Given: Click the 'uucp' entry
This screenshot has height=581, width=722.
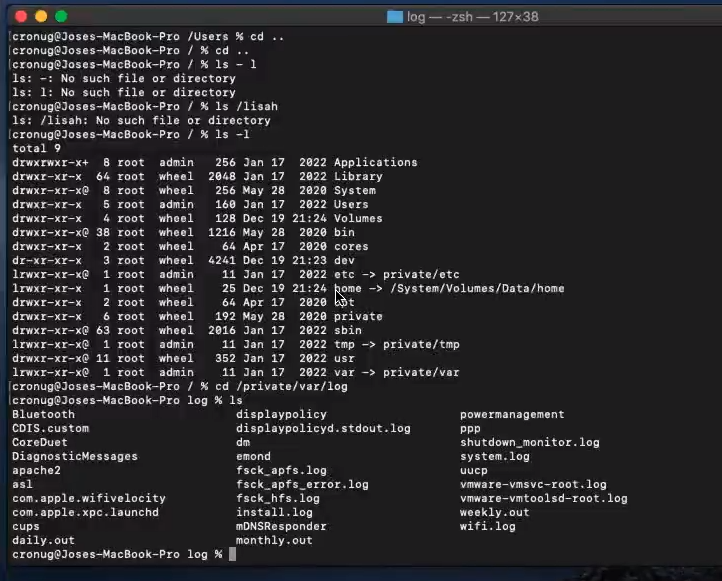Looking at the screenshot, I should (473, 471).
